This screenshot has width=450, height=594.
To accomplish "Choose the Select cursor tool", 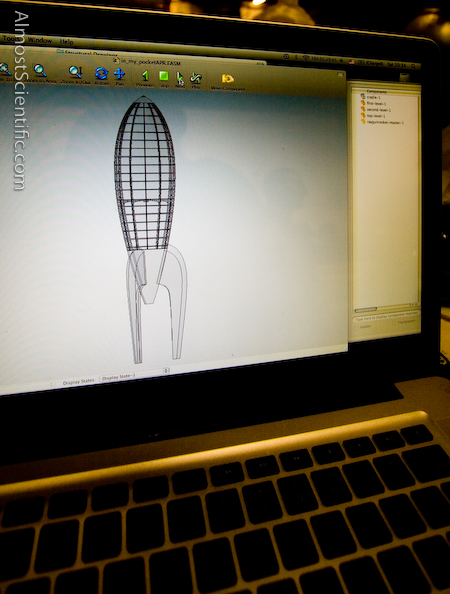I will tap(180, 78).
